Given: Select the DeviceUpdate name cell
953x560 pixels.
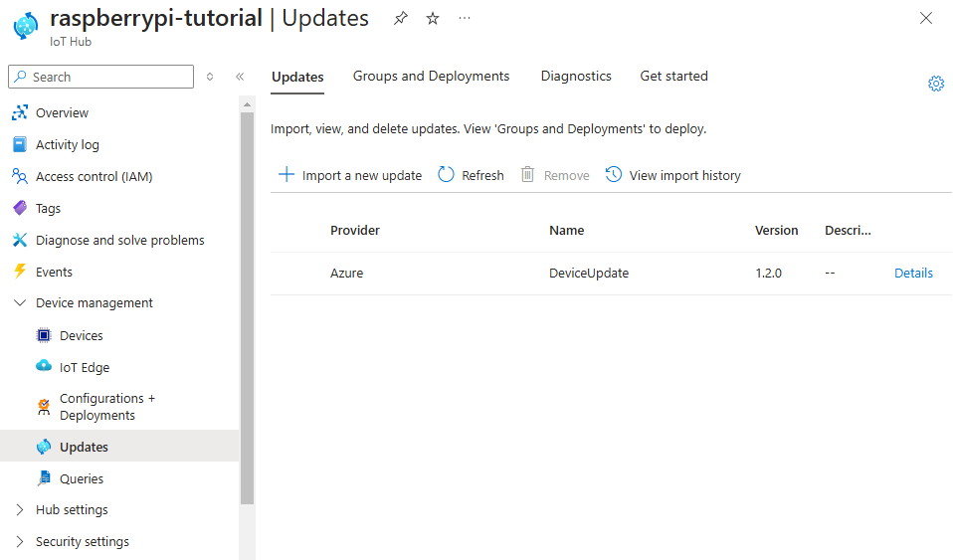Looking at the screenshot, I should tap(588, 273).
